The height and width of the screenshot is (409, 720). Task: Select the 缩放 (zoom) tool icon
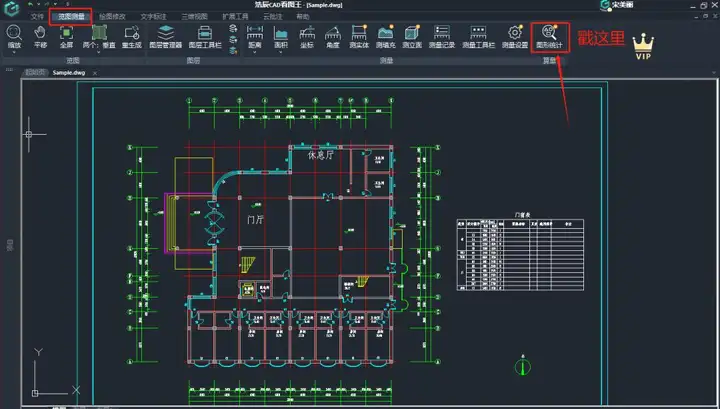click(x=14, y=33)
